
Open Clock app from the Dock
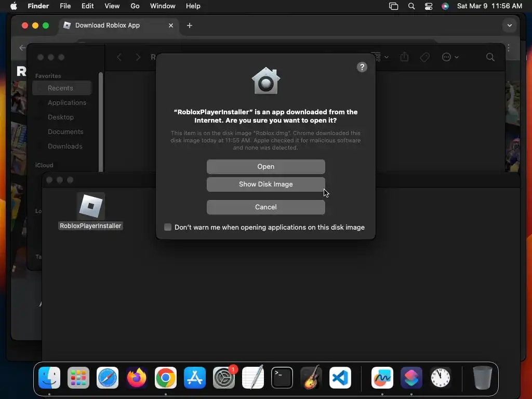click(x=441, y=378)
